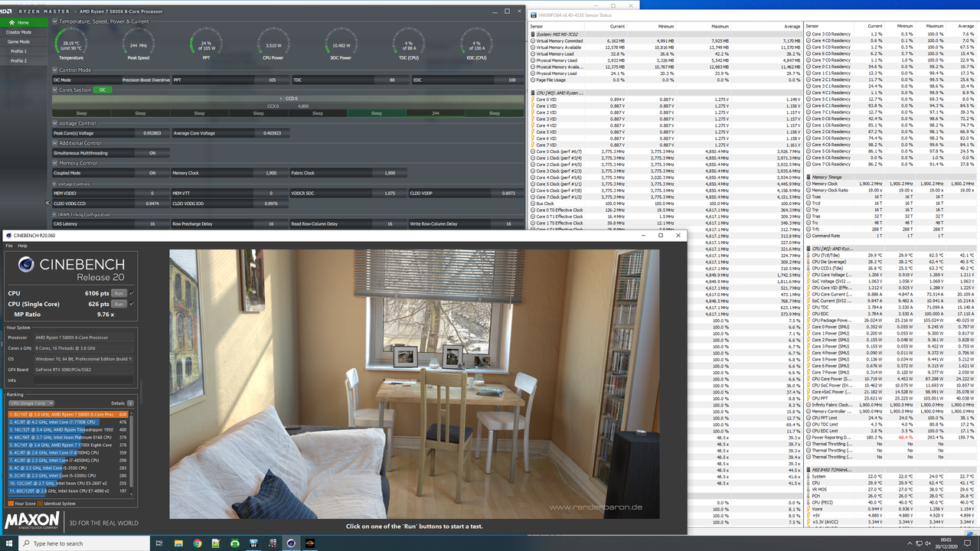Switch to Ryzen Master taskbar icon
Viewport: 980px width, 551px height.
[x=310, y=543]
